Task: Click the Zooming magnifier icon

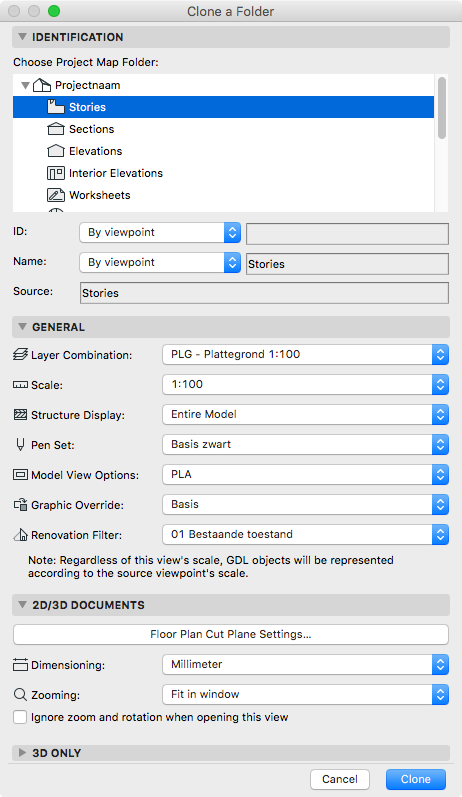Action: [20, 694]
